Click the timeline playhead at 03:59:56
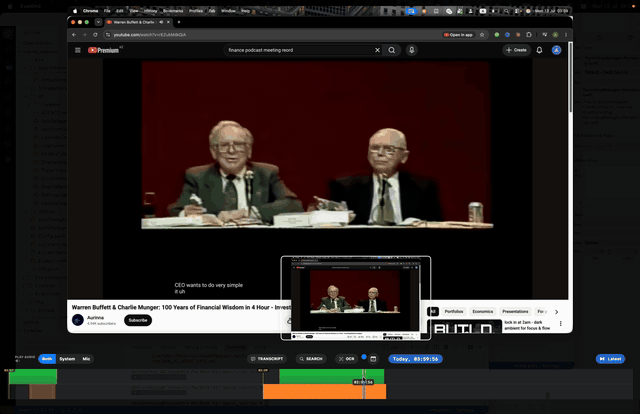Screen dimensions: 640x414 (x=364, y=384)
